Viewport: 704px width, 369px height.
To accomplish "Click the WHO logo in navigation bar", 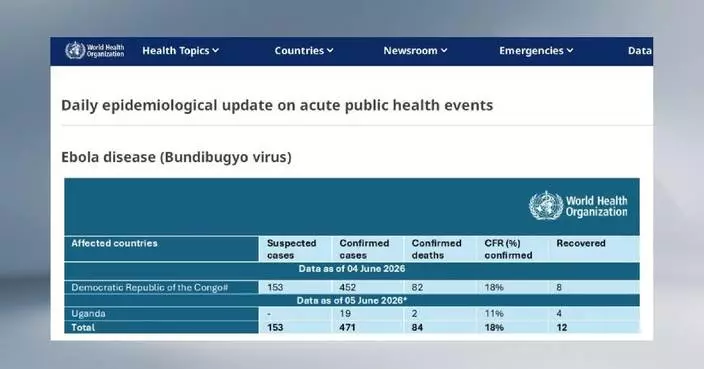I will 94,50.
